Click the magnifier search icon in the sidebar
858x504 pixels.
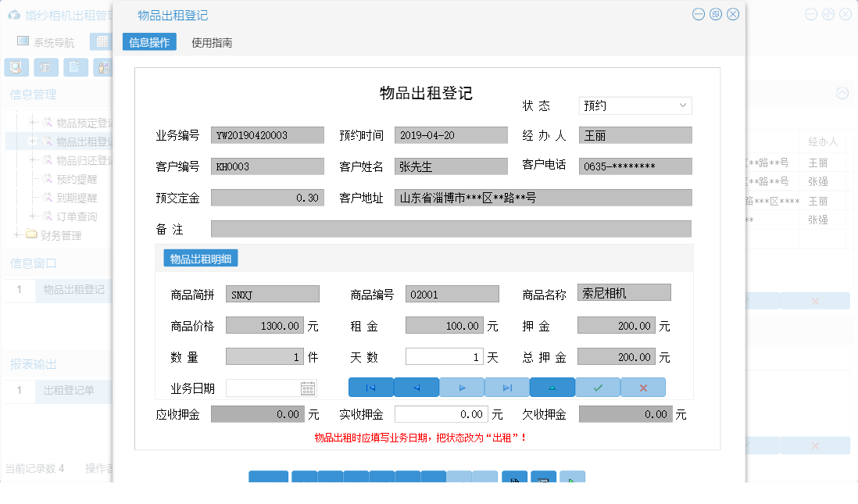[x=16, y=67]
